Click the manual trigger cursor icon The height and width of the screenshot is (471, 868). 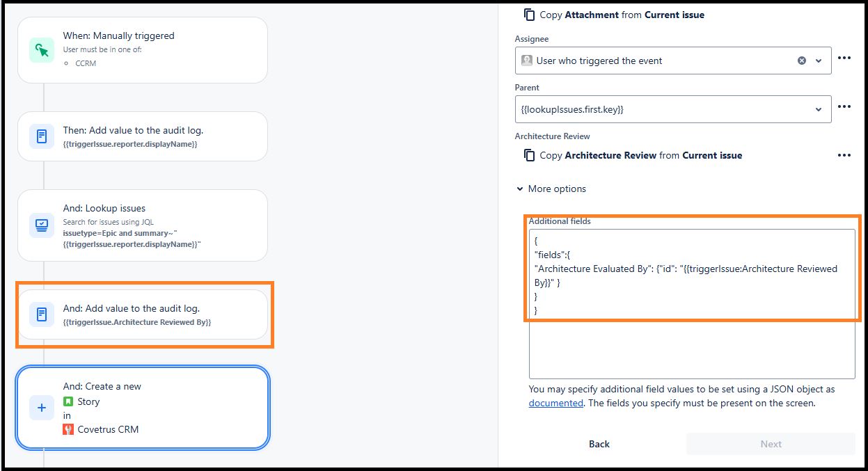coord(42,50)
